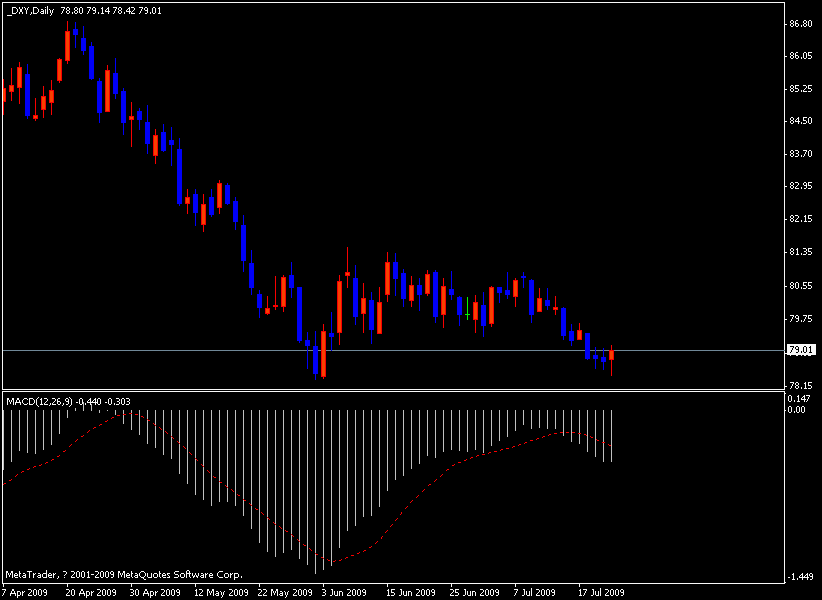Image resolution: width=822 pixels, height=600 pixels.
Task: Select the 0.00 MACD scale label
Action: 797,409
